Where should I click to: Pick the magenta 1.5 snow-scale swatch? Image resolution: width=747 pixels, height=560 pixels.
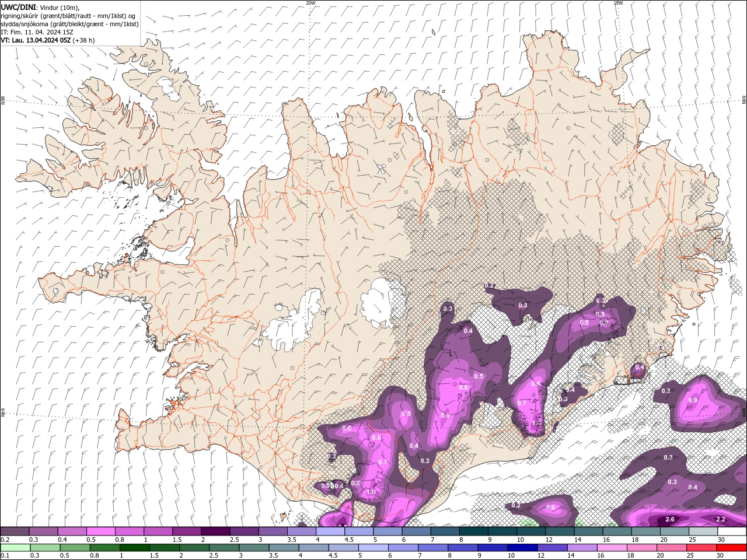[186, 531]
